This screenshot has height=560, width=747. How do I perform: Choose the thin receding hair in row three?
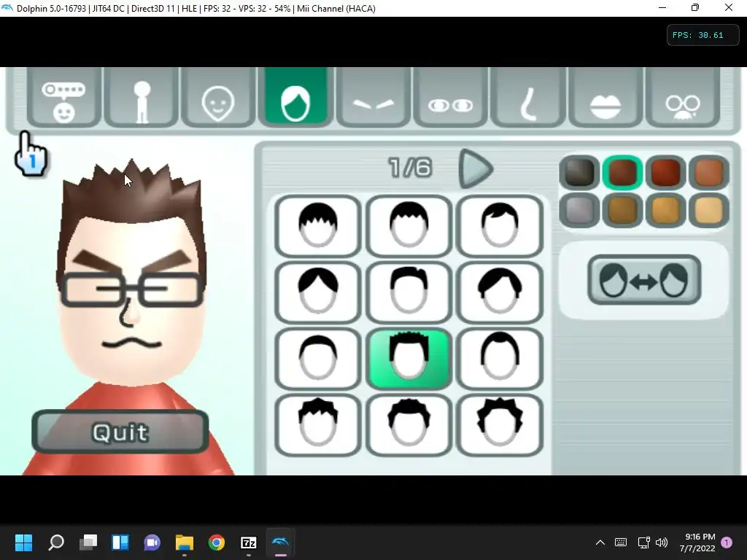coord(318,359)
